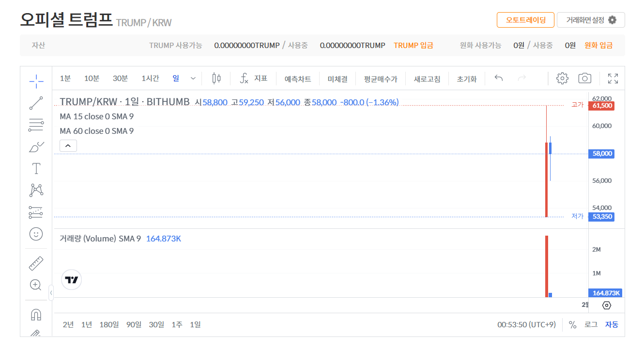Click the 164.873K volume axis label
This screenshot has width=644, height=352.
coord(605,293)
